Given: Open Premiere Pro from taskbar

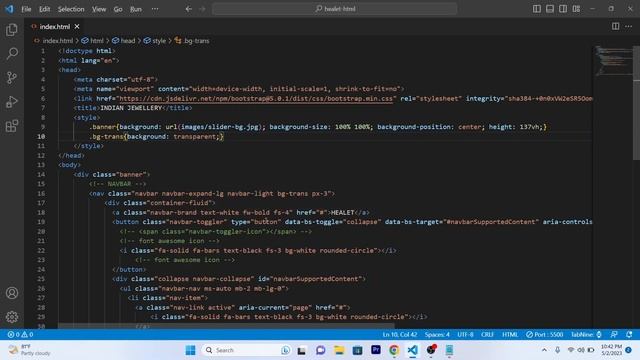Looking at the screenshot, I should click(376, 350).
